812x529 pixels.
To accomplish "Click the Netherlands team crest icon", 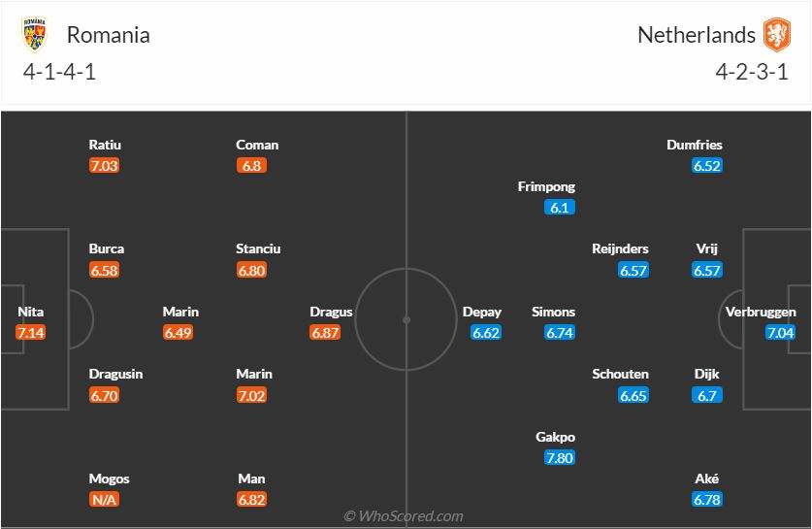I will pyautogui.click(x=777, y=35).
